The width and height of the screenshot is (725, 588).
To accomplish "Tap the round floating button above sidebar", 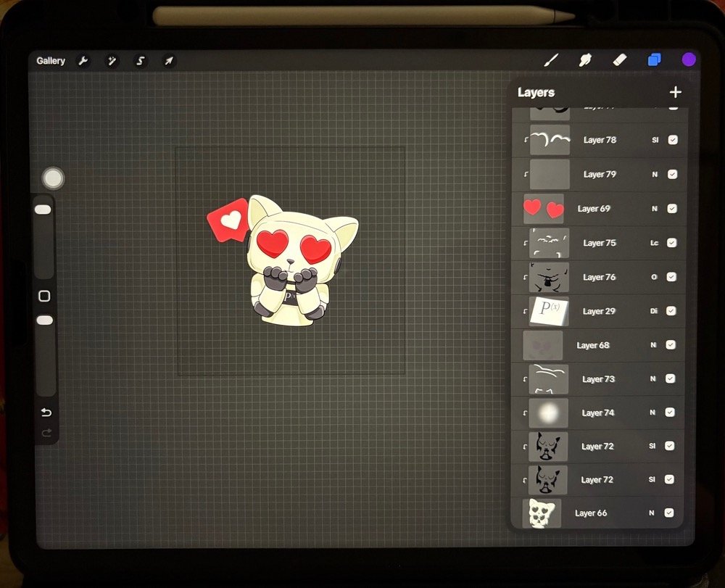I will pyautogui.click(x=53, y=178).
